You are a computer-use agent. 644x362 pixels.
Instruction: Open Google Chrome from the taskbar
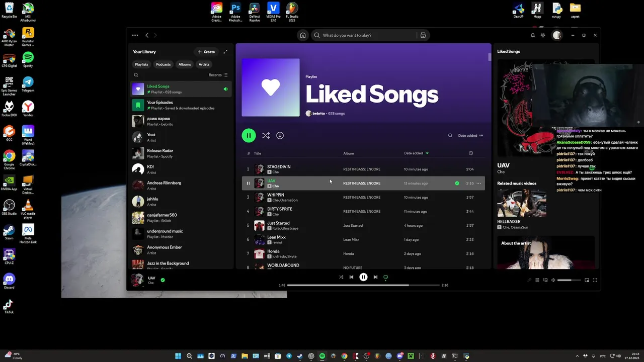coord(344,356)
